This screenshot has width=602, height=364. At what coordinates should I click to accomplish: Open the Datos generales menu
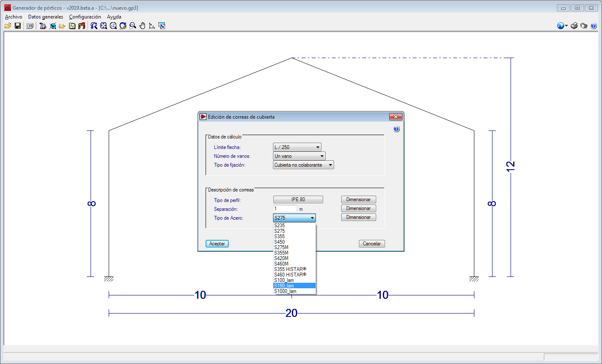point(45,17)
